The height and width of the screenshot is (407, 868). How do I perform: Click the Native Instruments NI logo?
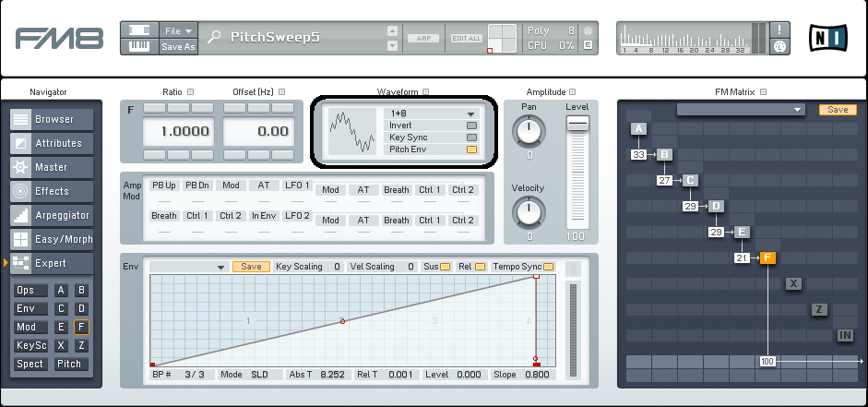(828, 38)
